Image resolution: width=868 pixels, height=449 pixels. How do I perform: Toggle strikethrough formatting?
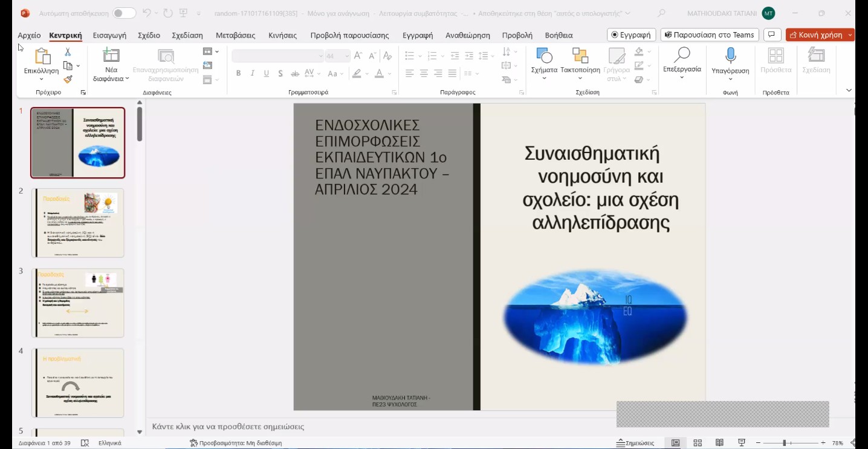pos(295,73)
